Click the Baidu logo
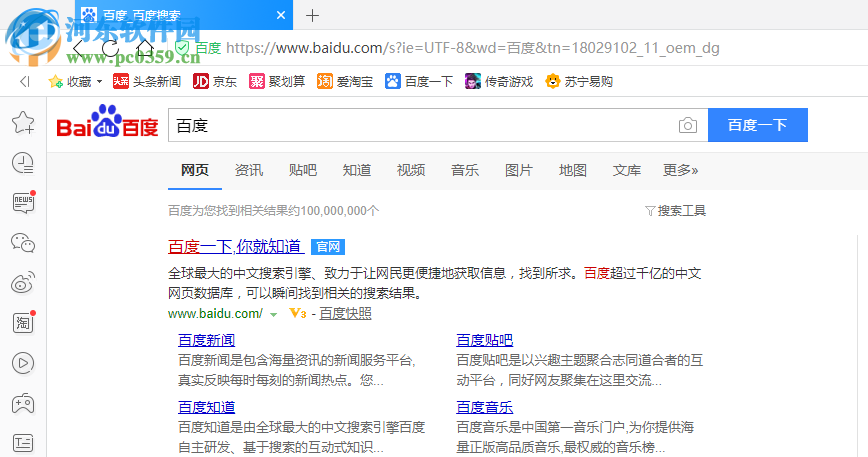Screen dimensions: 868x457 coord(107,122)
